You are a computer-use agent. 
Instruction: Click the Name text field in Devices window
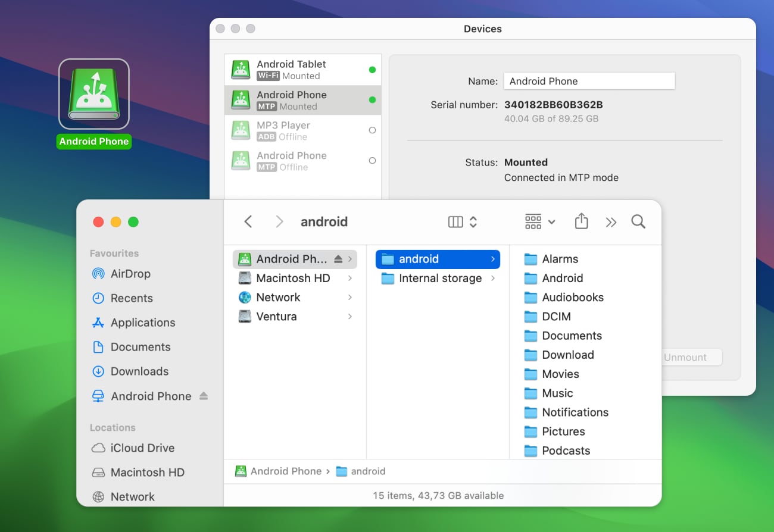589,81
